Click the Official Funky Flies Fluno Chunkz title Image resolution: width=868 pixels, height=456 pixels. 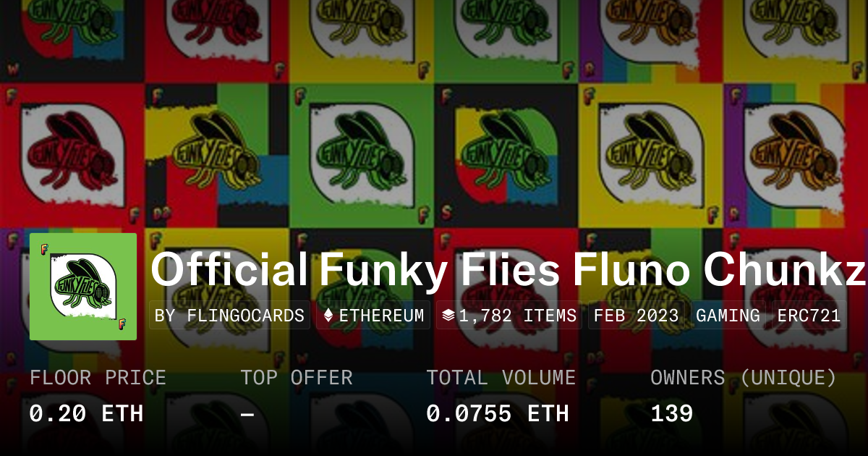tap(509, 269)
